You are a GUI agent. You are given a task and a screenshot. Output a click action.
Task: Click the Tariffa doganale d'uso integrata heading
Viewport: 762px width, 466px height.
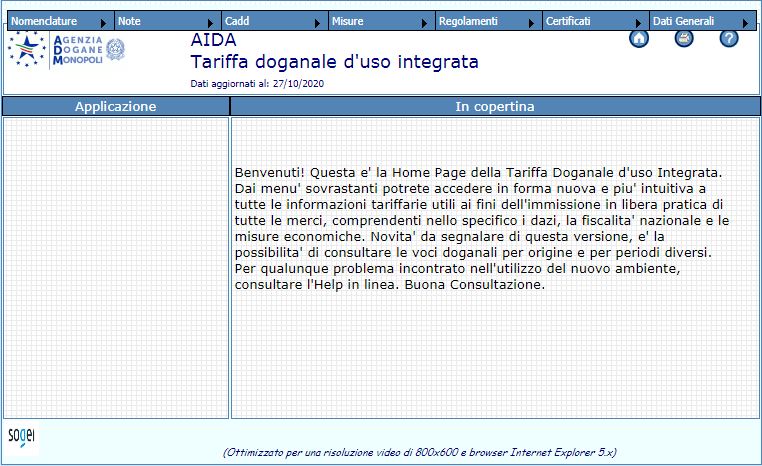tap(334, 62)
